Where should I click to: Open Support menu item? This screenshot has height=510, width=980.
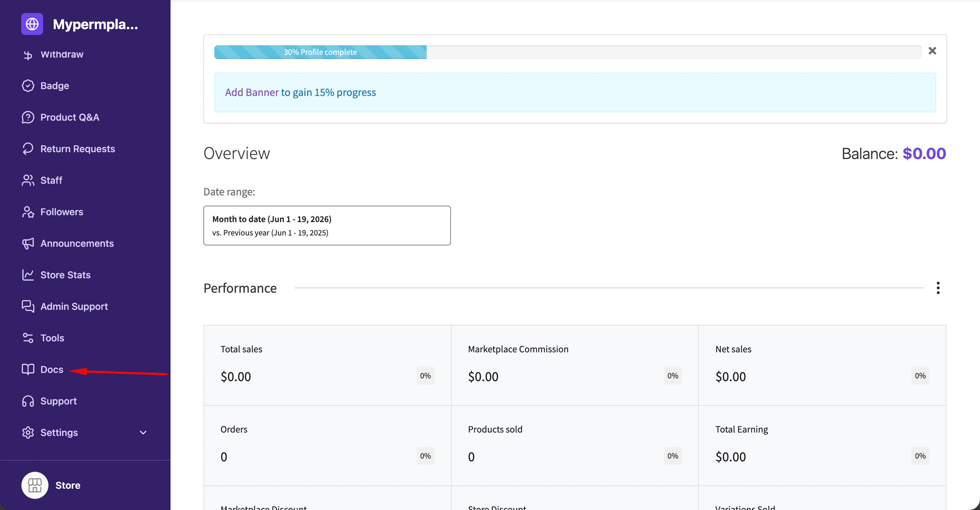click(x=59, y=401)
